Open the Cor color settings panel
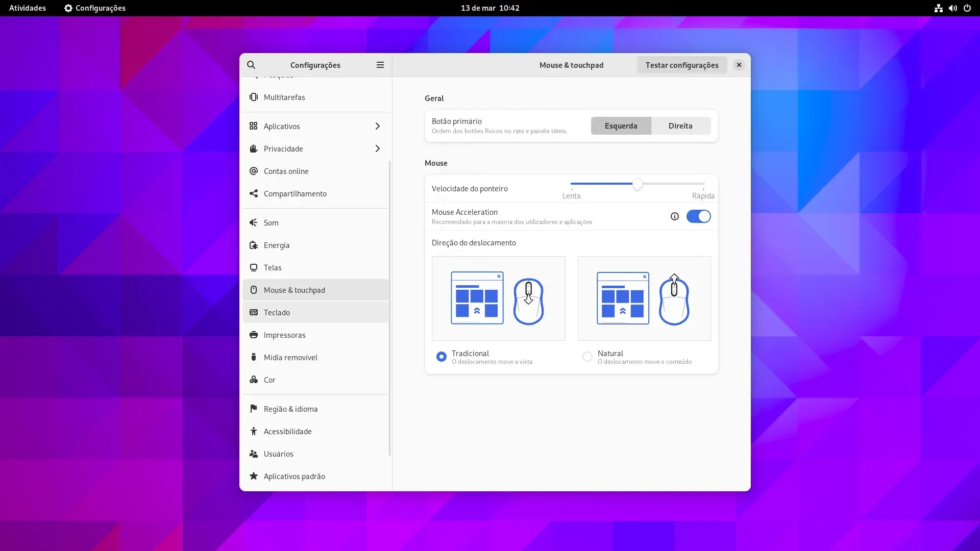 (315, 380)
